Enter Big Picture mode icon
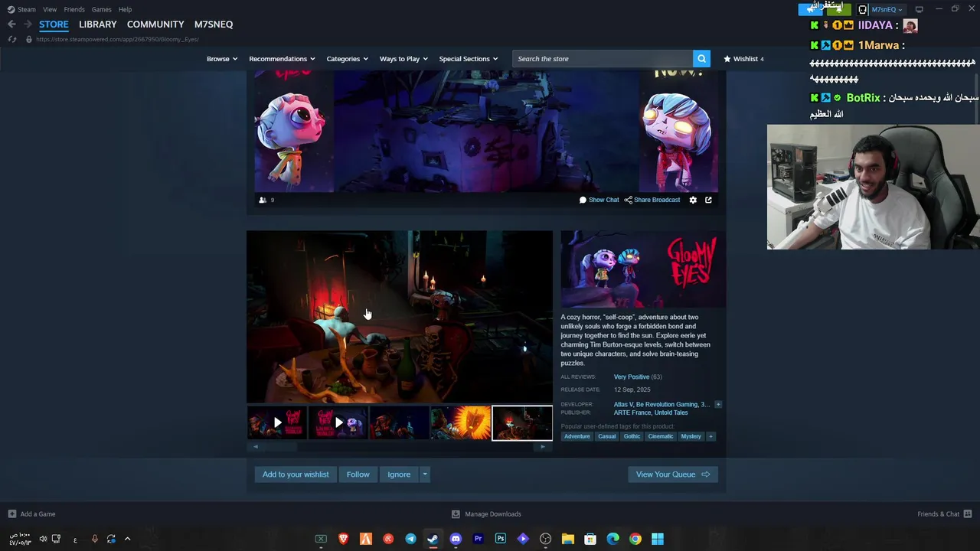The width and height of the screenshot is (980, 551). [x=919, y=9]
